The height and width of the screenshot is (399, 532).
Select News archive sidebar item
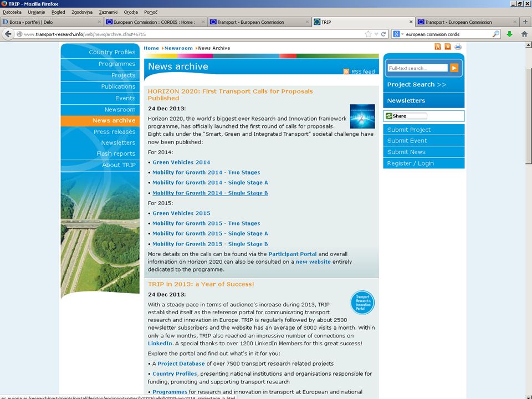click(x=100, y=121)
